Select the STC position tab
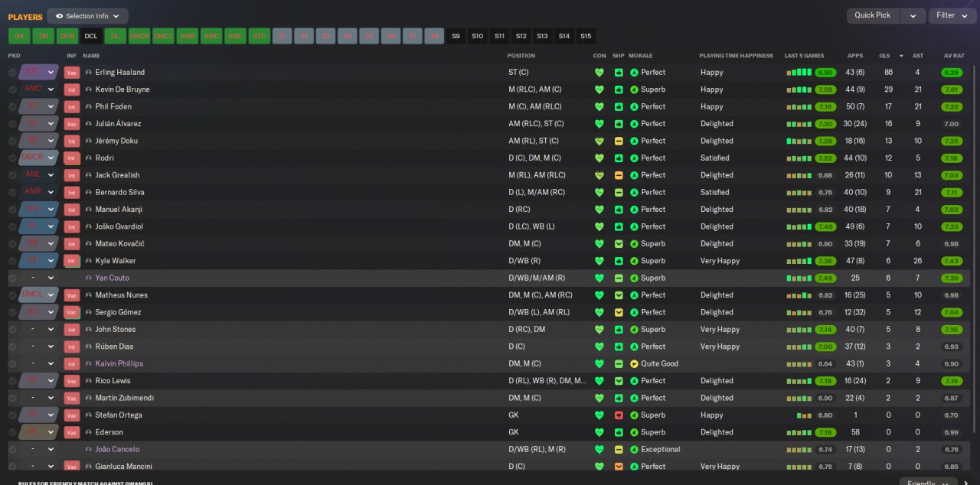 [260, 36]
